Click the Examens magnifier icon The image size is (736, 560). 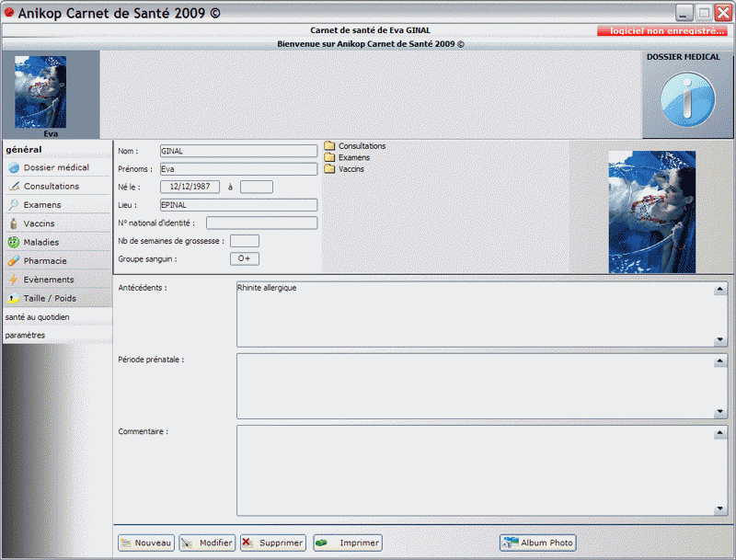pos(14,205)
